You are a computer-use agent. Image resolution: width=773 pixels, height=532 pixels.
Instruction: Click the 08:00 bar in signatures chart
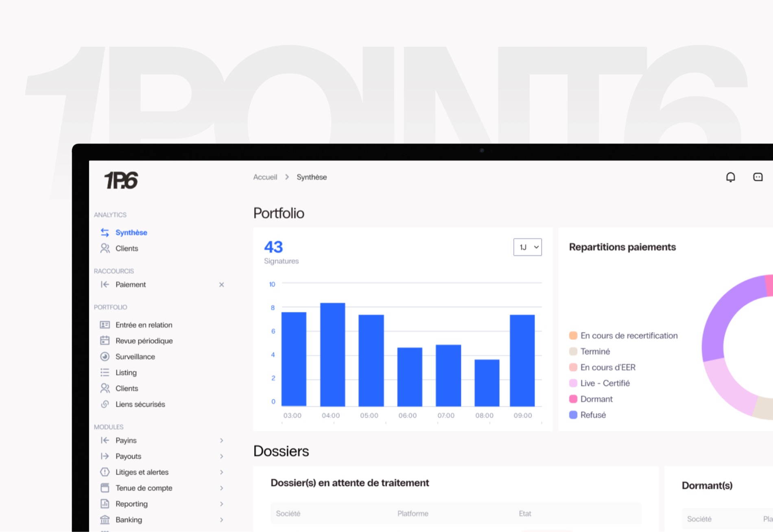pyautogui.click(x=487, y=383)
